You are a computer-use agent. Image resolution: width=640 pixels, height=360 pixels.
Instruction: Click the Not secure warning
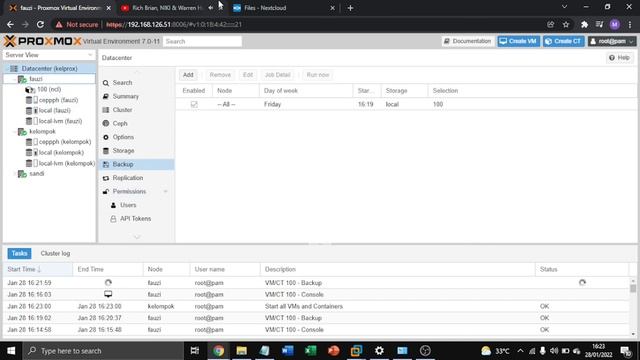77,24
